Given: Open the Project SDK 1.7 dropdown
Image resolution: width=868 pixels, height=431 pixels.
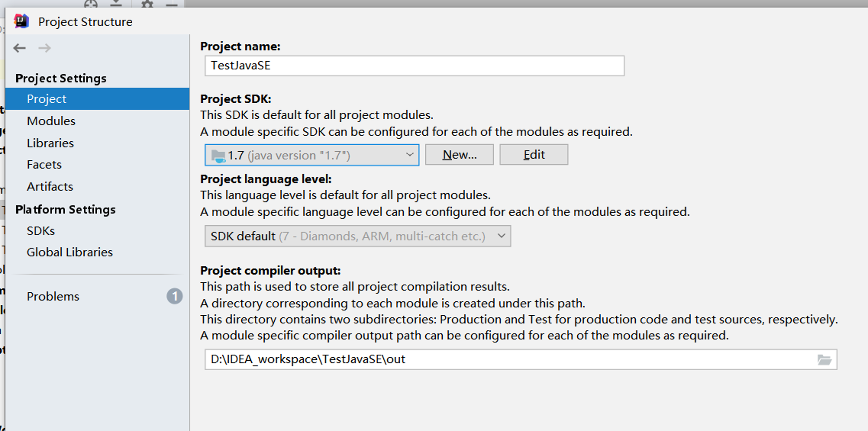Looking at the screenshot, I should point(312,155).
